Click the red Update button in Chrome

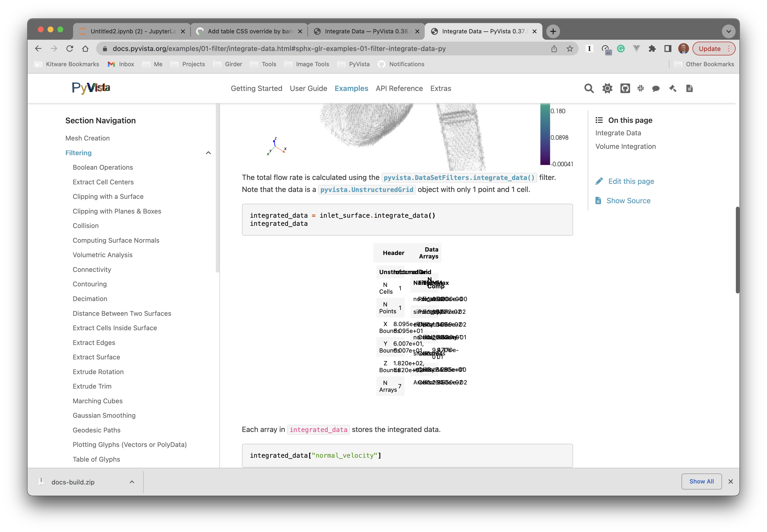710,48
